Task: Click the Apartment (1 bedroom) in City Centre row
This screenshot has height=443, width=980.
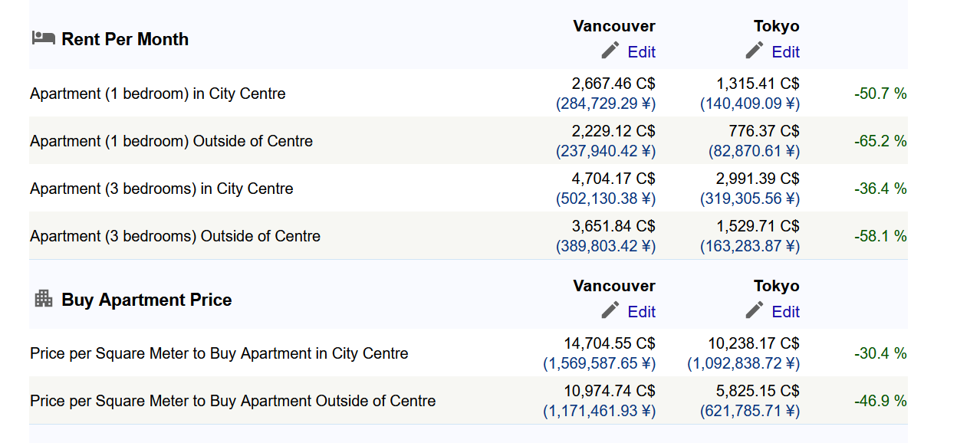Action: pyautogui.click(x=469, y=94)
